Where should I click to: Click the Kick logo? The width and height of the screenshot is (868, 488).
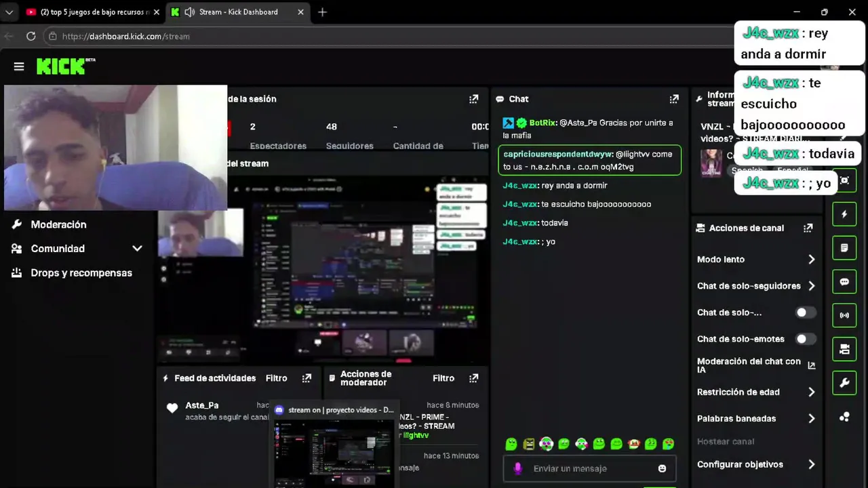tap(65, 66)
